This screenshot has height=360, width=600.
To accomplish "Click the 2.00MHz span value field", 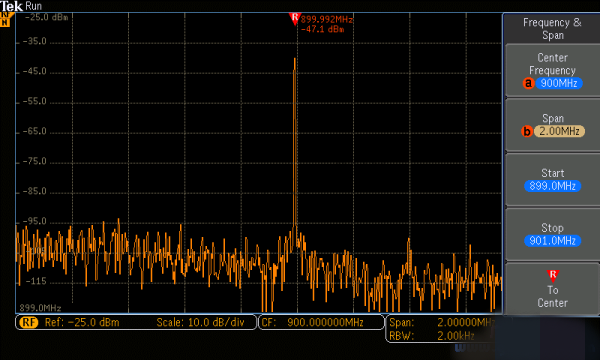I will pos(559,131).
